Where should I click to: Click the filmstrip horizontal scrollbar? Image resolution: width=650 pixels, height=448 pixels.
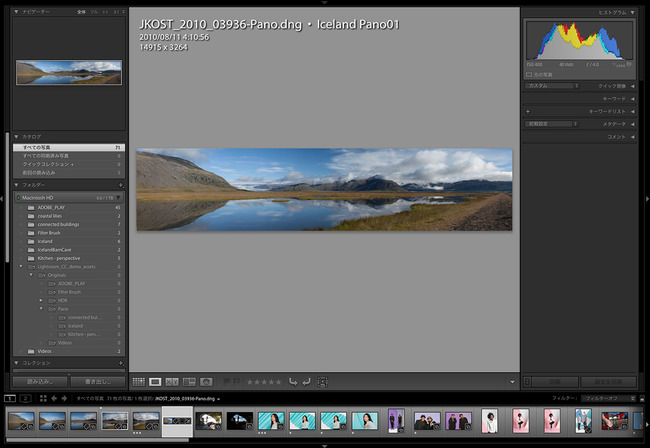click(x=98, y=440)
